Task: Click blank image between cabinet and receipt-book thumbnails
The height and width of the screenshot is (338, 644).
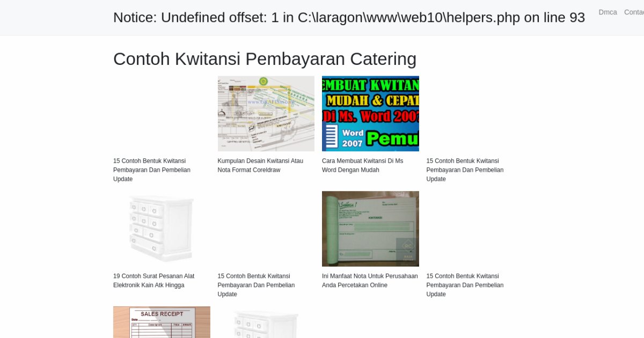Action: click(266, 229)
